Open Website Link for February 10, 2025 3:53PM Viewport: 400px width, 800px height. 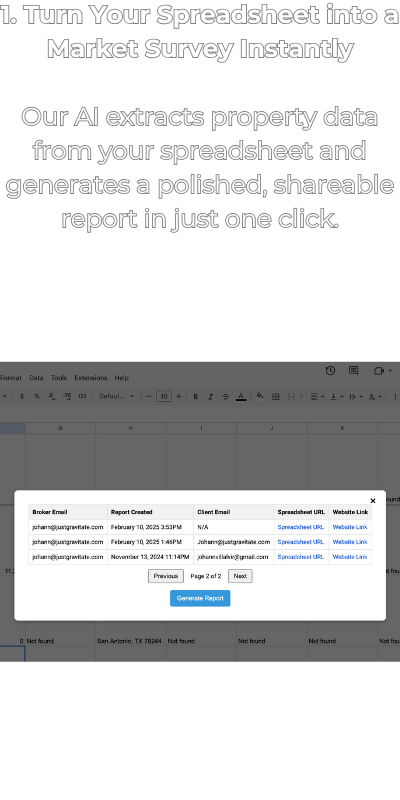350,527
